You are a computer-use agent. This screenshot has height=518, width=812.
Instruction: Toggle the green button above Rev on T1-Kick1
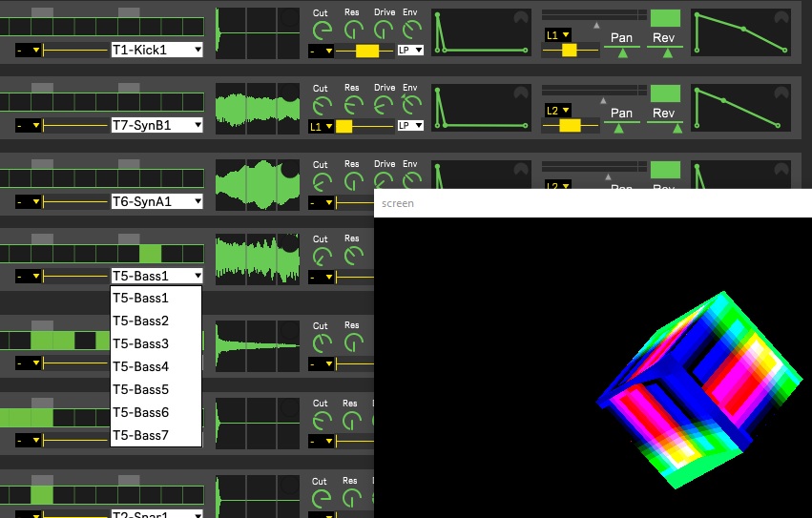[665, 18]
